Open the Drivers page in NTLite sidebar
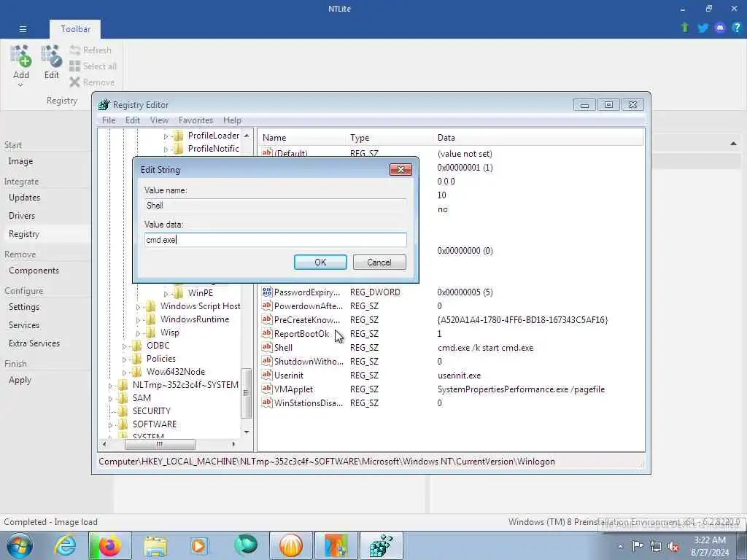 pos(22,216)
